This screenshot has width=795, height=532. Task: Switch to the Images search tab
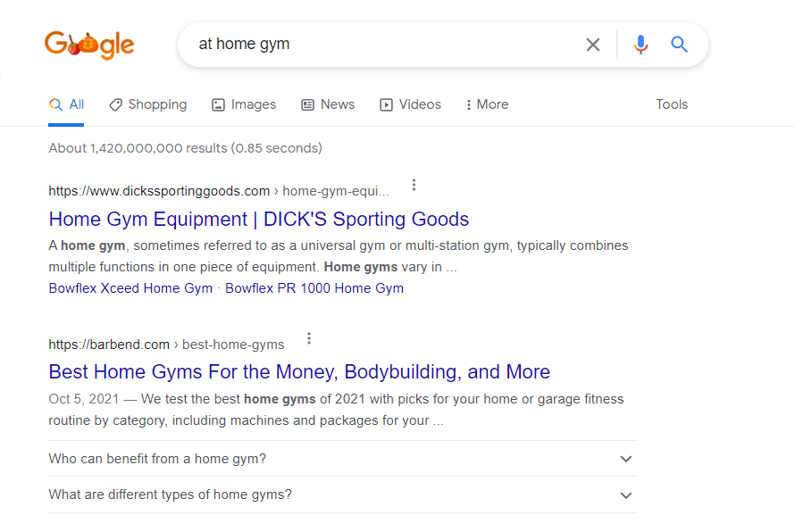pyautogui.click(x=253, y=104)
